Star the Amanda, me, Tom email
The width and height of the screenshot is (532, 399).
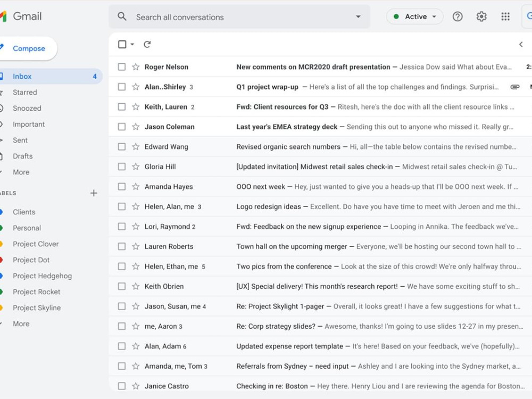pyautogui.click(x=136, y=366)
